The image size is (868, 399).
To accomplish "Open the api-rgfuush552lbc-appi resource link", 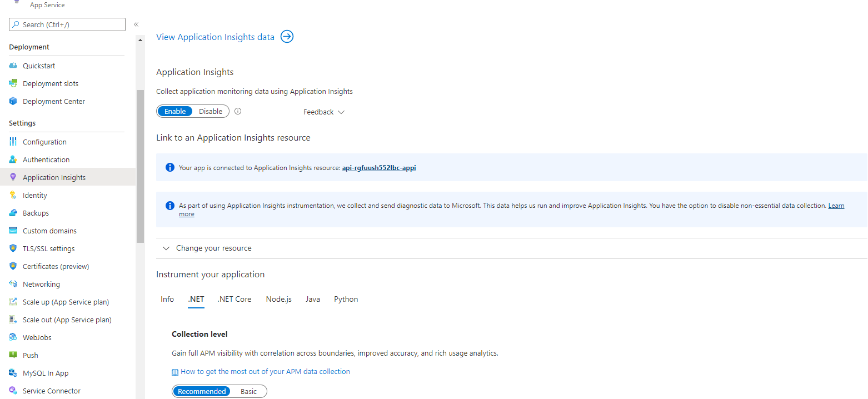I will coord(378,167).
